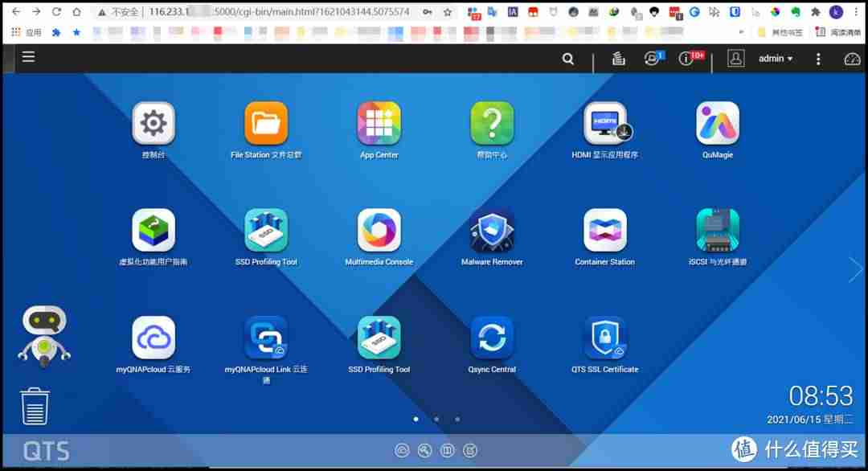Image resolution: width=868 pixels, height=471 pixels.
Task: Open the Control Panel gear icon
Action: pos(154,123)
